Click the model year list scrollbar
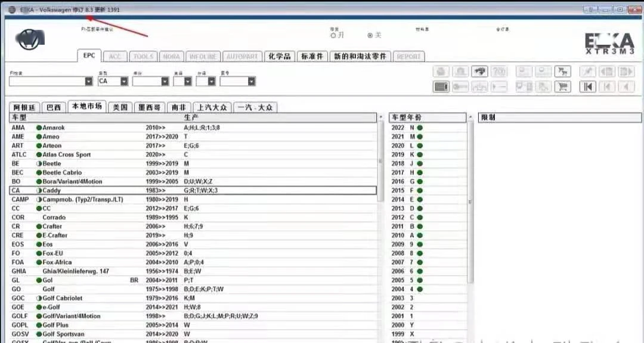644x343 pixels. [470, 202]
